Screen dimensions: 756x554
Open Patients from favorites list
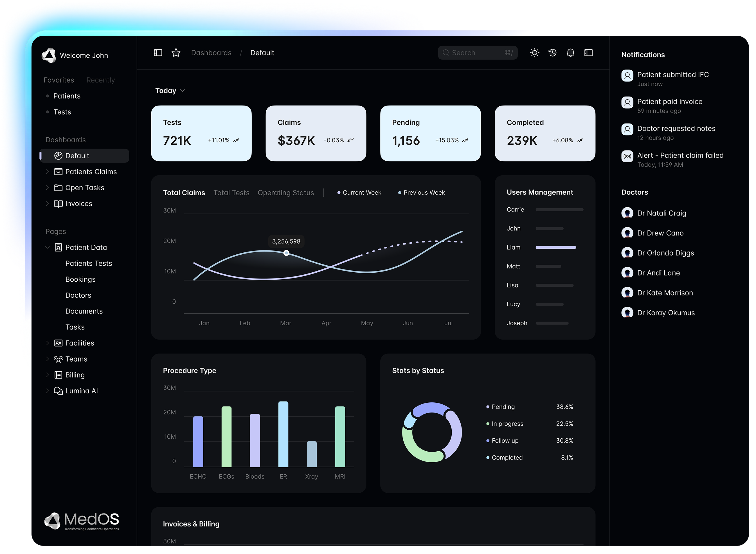tap(67, 96)
